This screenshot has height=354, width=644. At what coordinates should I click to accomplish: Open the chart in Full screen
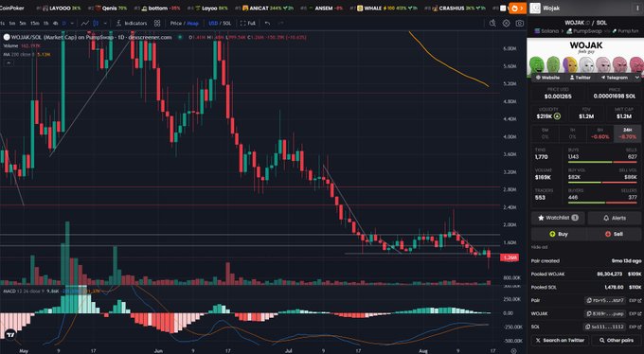click(x=248, y=24)
